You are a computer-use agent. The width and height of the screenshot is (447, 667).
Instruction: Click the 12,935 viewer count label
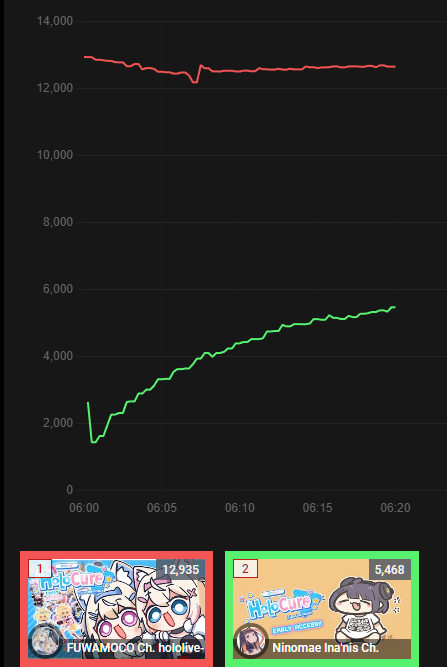point(181,570)
